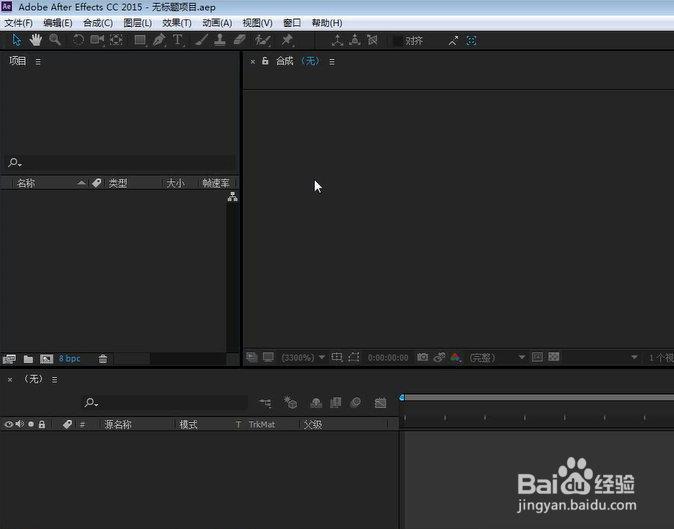
Task: Open the 帮助(H) menu
Action: tap(327, 23)
